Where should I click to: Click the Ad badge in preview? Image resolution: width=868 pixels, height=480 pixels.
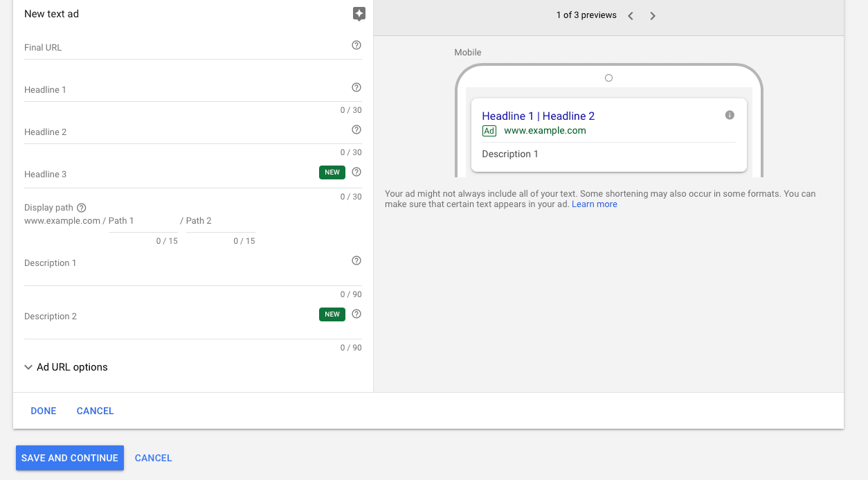tap(489, 131)
